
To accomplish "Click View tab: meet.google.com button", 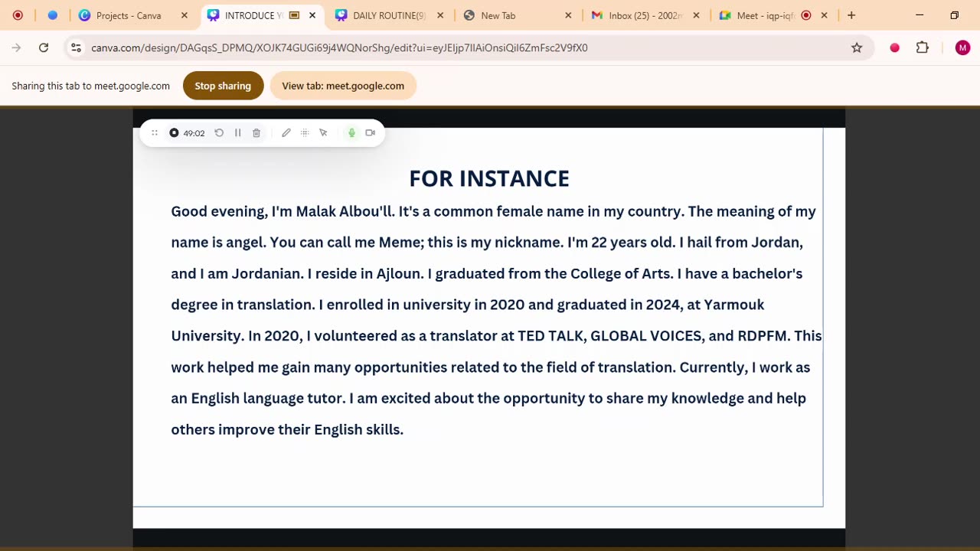I will click(x=343, y=86).
